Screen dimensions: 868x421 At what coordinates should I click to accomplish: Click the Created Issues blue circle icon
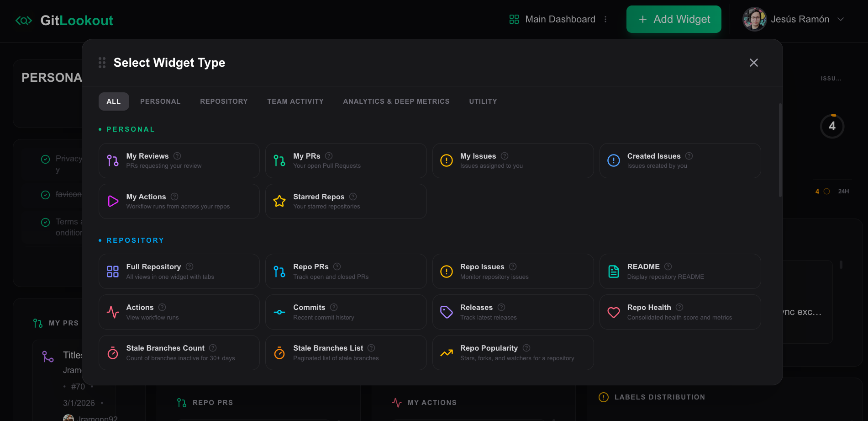(x=614, y=160)
